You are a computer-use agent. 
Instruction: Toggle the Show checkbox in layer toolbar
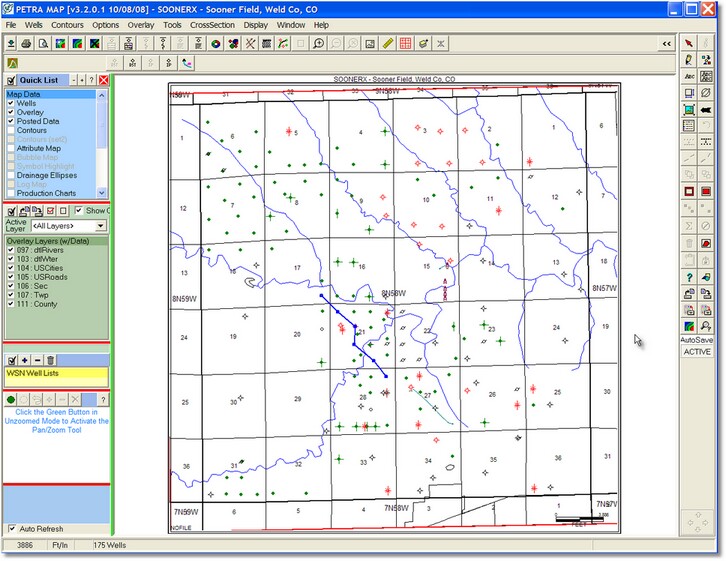[x=79, y=210]
